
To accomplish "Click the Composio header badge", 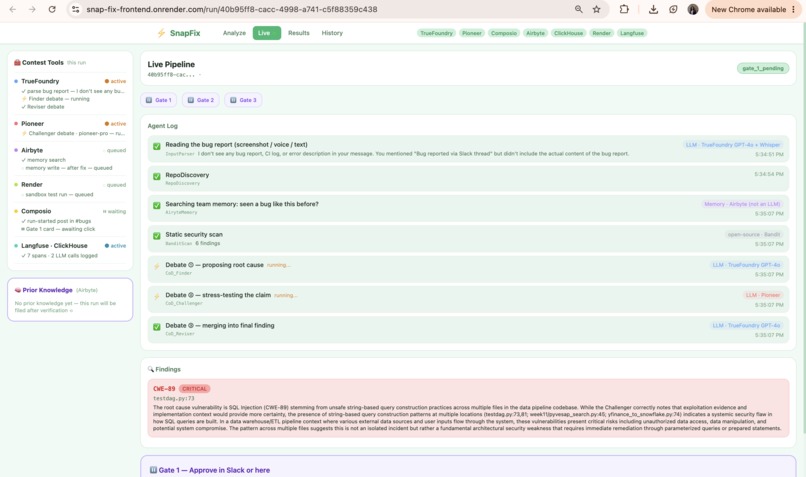I will pyautogui.click(x=503, y=33).
